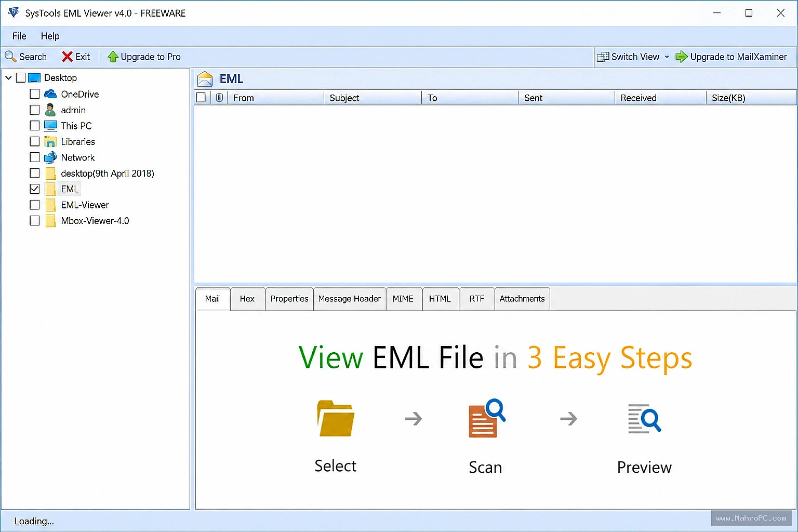Select the desktop(9th April 2018) label

pyautogui.click(x=108, y=174)
